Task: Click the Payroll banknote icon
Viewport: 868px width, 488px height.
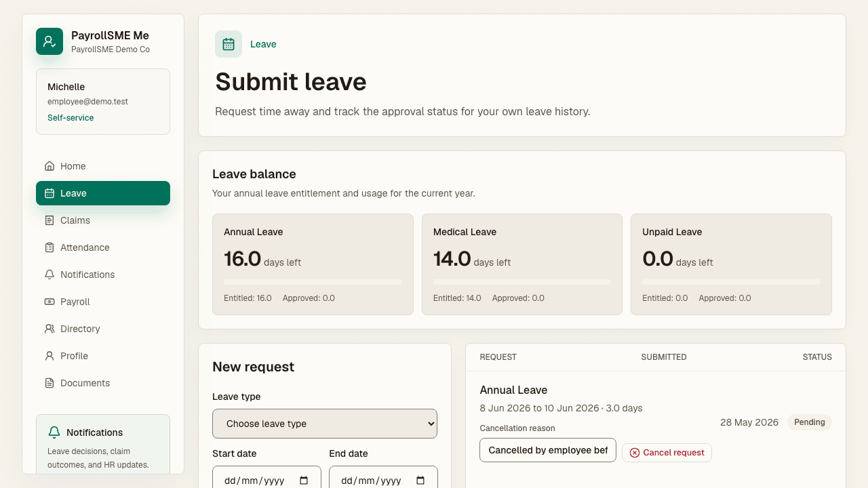Action: (50, 302)
